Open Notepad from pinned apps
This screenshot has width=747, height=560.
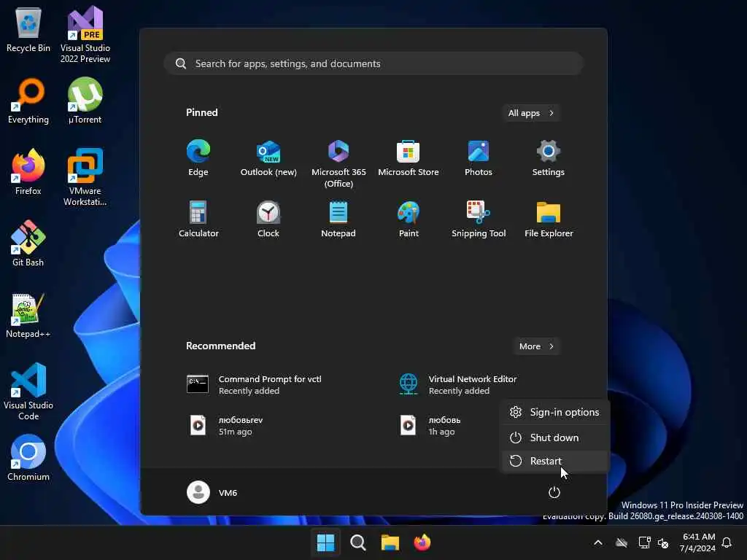[338, 219]
